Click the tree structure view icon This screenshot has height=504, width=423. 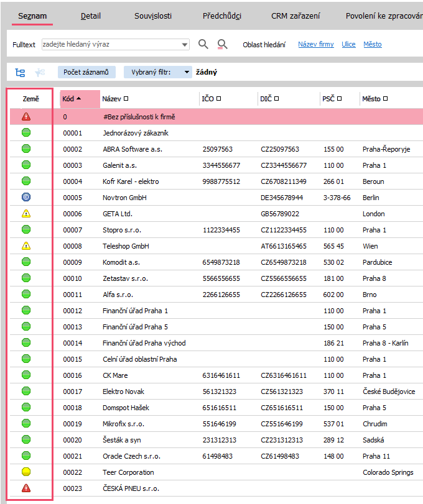[x=20, y=73]
